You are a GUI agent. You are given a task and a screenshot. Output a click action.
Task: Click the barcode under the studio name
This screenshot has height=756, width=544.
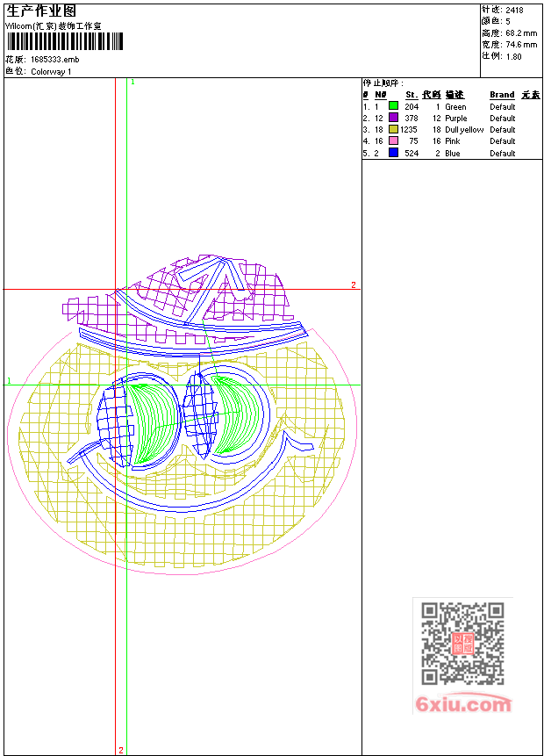(x=65, y=41)
